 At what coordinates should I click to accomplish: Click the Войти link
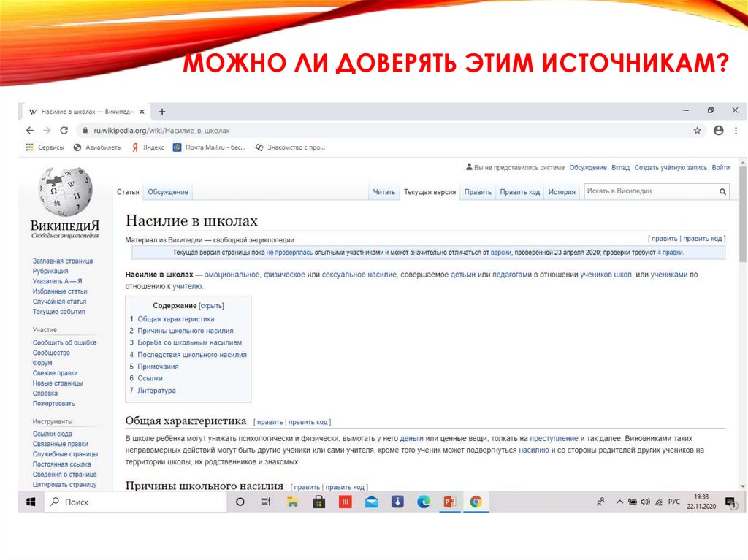point(721,167)
